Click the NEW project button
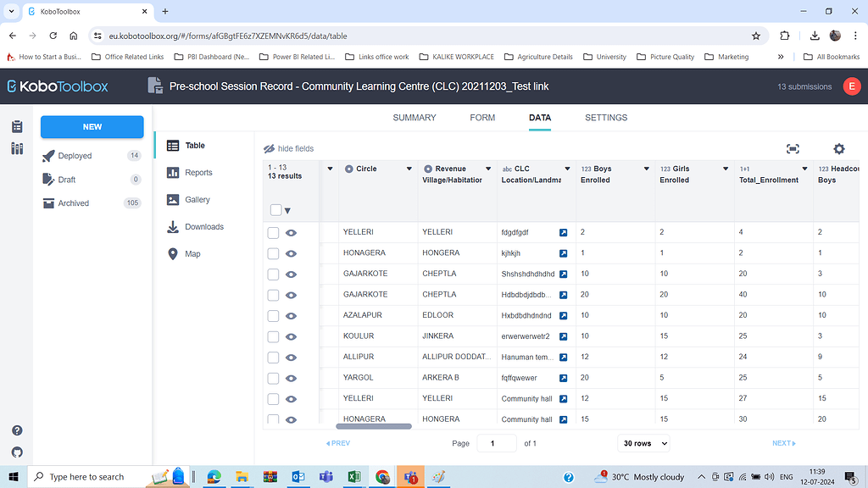The height and width of the screenshot is (488, 868). (x=92, y=126)
